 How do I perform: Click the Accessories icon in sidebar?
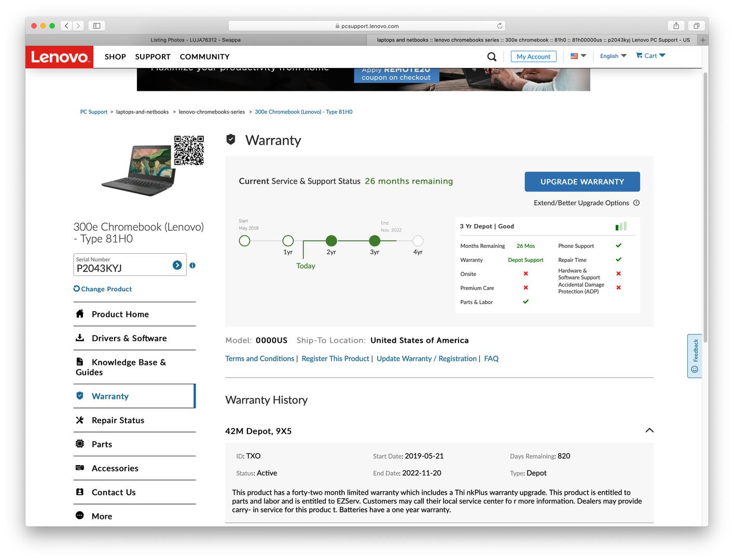[80, 468]
